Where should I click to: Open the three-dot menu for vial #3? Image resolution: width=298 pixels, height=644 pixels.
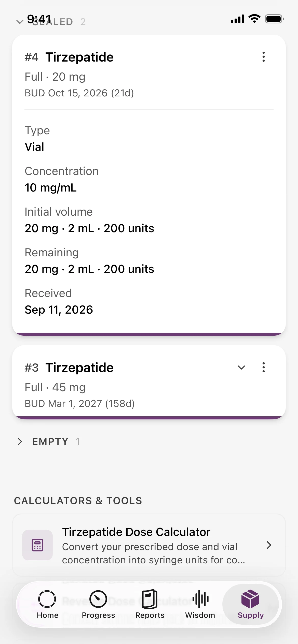(x=264, y=367)
